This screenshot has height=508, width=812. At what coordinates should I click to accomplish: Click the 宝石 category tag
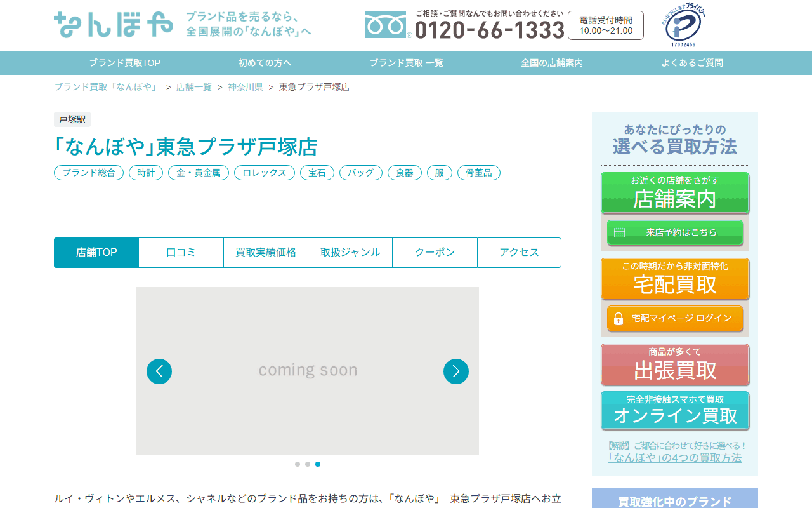317,173
